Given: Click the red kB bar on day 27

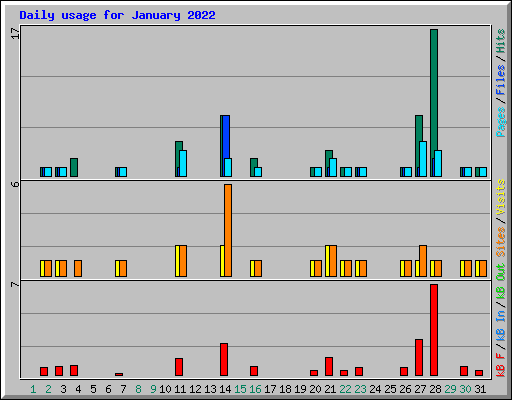Looking at the screenshot, I should tap(419, 358).
